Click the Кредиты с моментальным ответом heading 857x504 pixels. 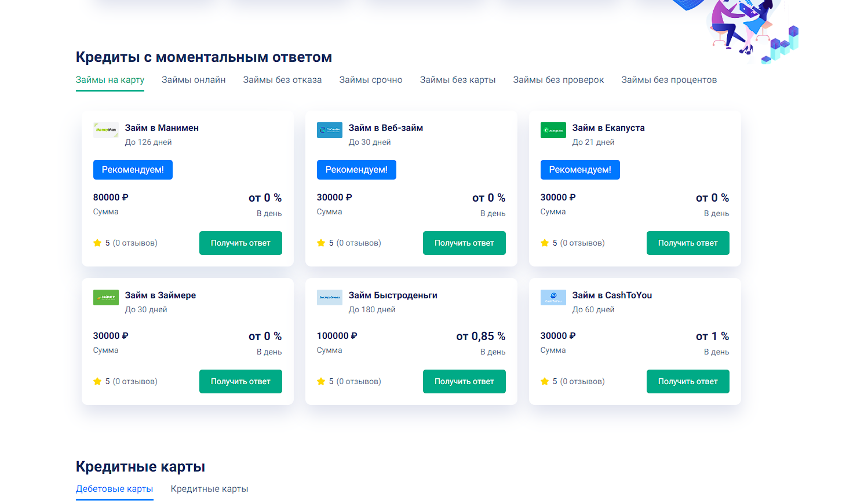click(204, 57)
